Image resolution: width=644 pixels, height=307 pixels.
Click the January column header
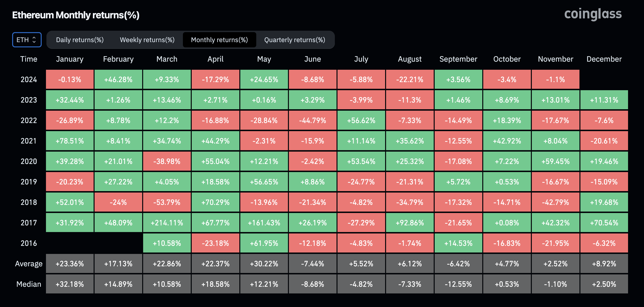(70, 59)
